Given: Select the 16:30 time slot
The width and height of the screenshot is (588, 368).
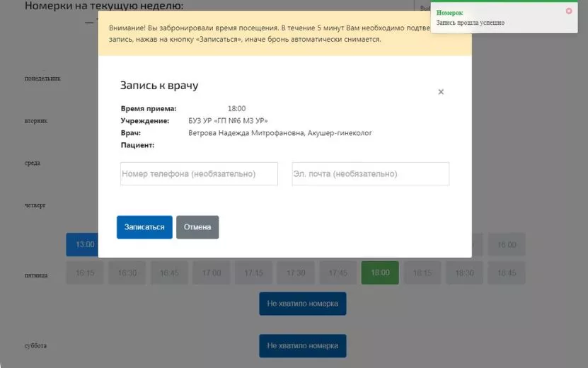Looking at the screenshot, I should click(x=127, y=273).
